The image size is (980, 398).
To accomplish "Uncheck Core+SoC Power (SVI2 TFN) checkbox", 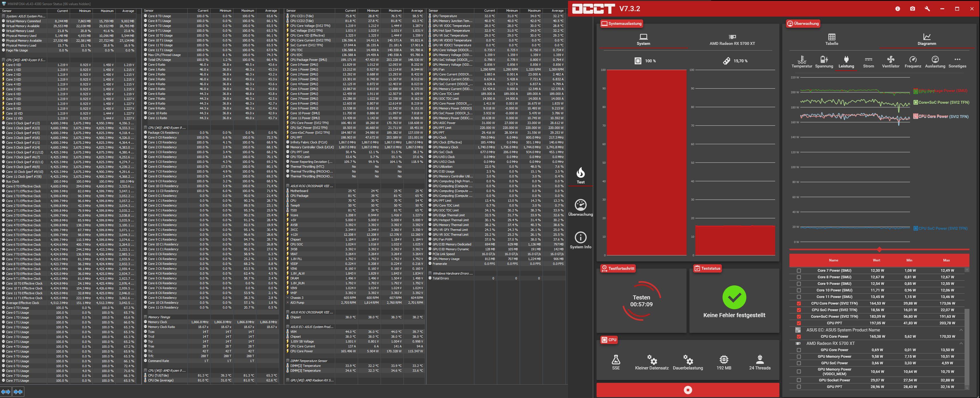I will click(x=799, y=317).
